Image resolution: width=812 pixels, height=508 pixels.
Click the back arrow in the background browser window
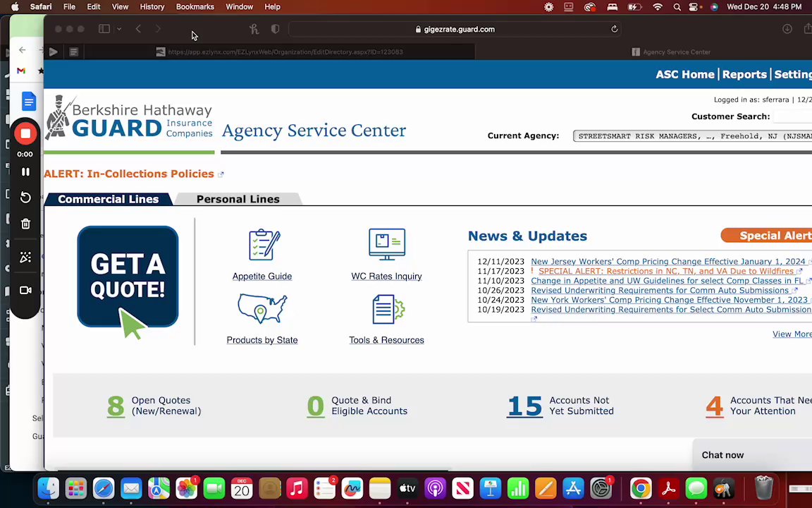[23, 50]
